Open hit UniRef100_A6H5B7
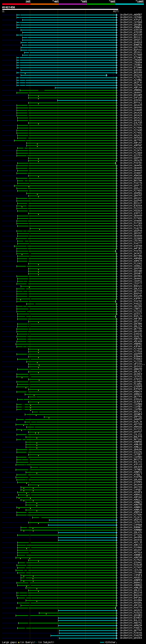The width and height of the screenshot is (146, 644). (x=131, y=15)
